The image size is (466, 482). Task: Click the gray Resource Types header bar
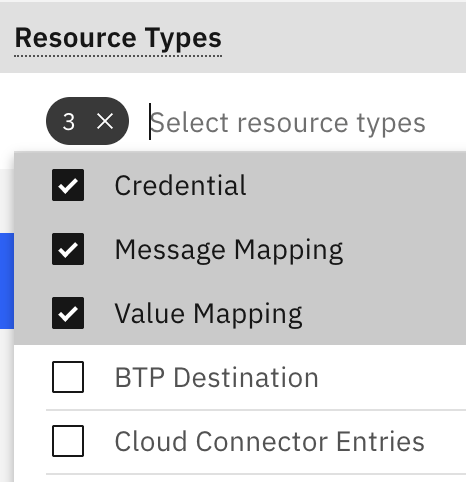click(233, 38)
